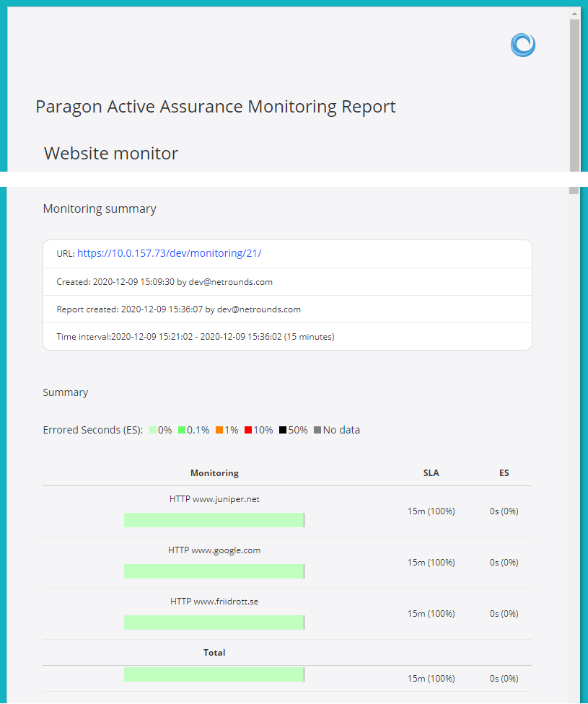Click the 50% black legend swatch

tap(283, 430)
